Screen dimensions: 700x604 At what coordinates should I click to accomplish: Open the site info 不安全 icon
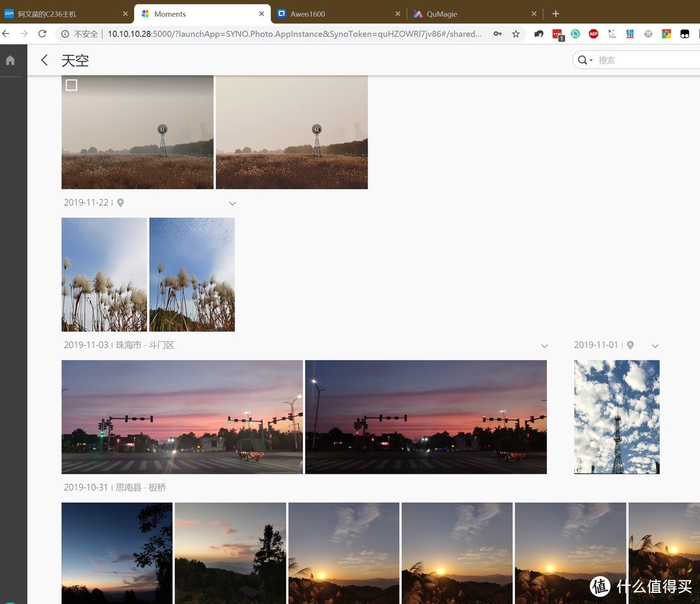coord(65,34)
